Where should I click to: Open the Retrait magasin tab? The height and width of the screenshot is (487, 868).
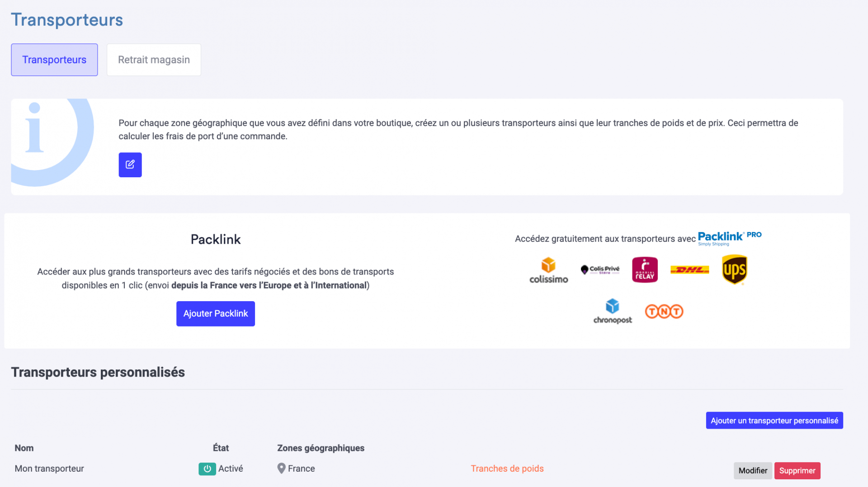tap(154, 60)
